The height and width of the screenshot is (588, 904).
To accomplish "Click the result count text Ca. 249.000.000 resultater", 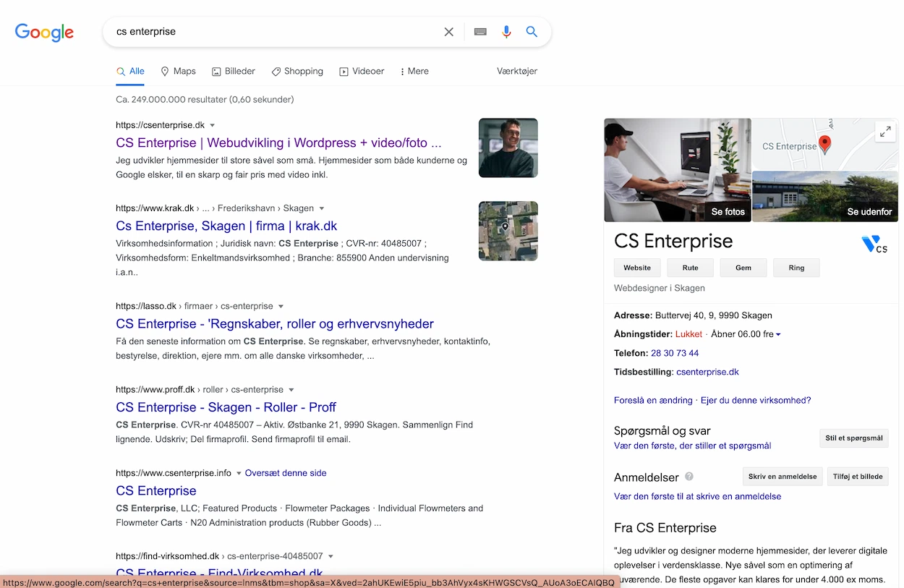I will 205,99.
